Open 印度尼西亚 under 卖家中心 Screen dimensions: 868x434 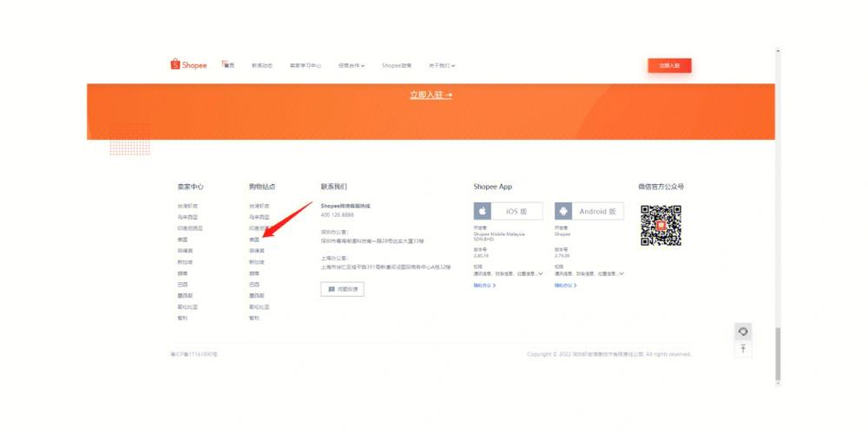pyautogui.click(x=190, y=228)
